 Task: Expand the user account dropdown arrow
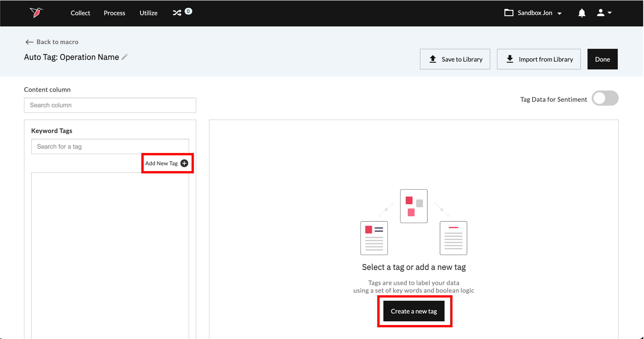(610, 13)
